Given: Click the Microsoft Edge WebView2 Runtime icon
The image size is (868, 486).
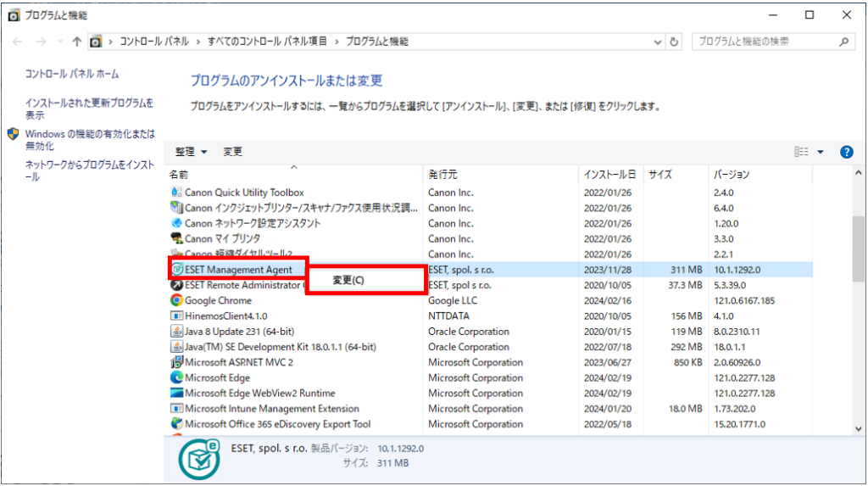Looking at the screenshot, I should pyautogui.click(x=176, y=393).
